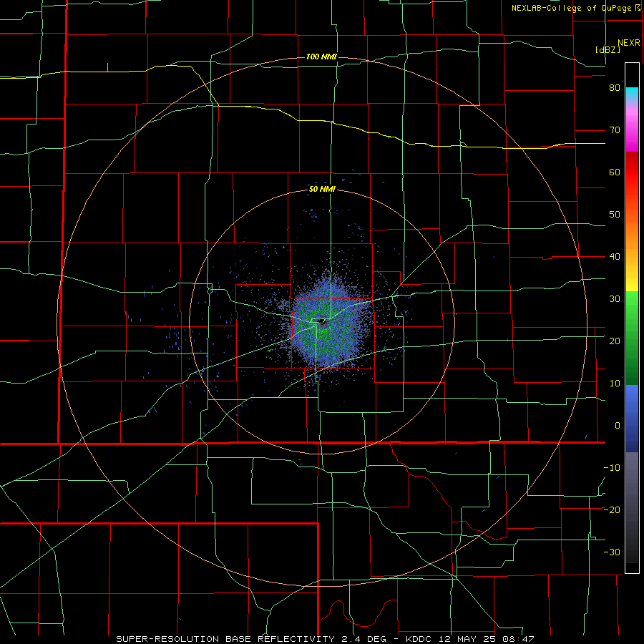Click the NEXR label above the color scale
Viewport: 644px width, 644px height.
click(628, 43)
